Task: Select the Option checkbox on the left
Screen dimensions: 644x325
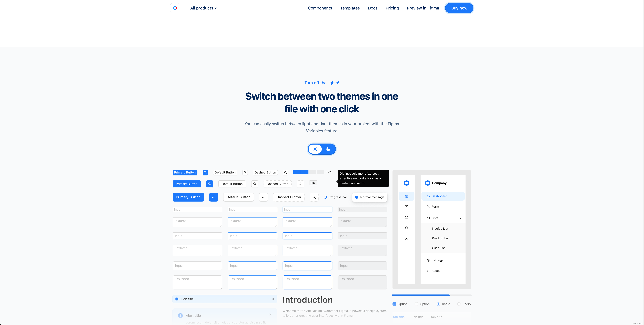Action: tap(394, 304)
